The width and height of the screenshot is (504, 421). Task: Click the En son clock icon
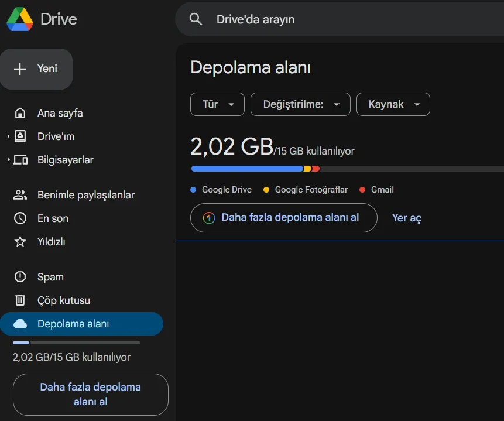click(x=20, y=218)
